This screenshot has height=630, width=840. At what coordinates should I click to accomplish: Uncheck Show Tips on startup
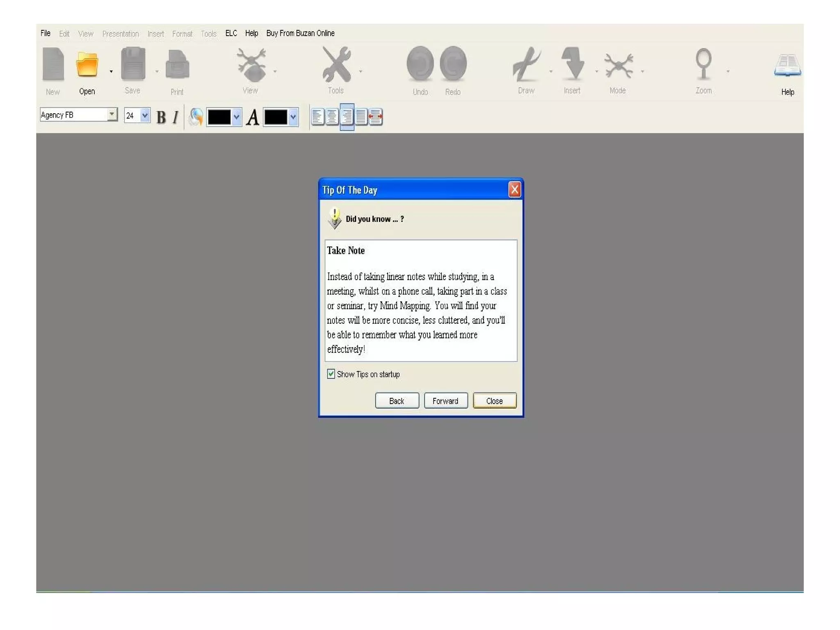331,374
